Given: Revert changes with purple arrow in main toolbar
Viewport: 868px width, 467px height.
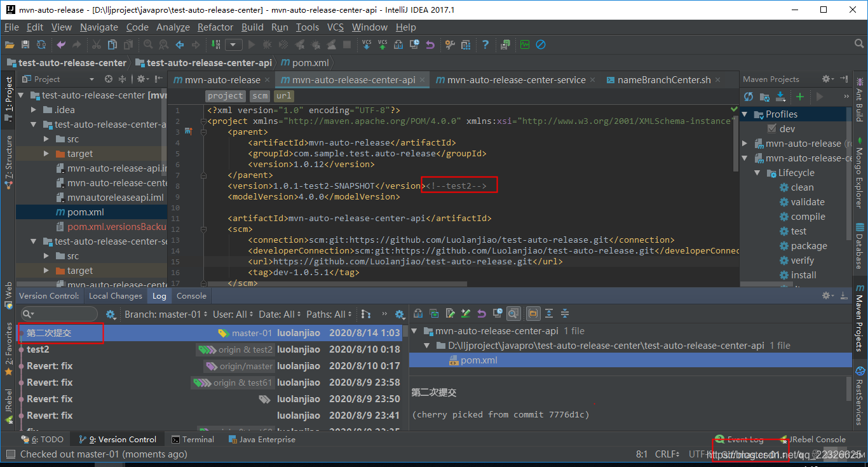Looking at the screenshot, I should point(430,44).
